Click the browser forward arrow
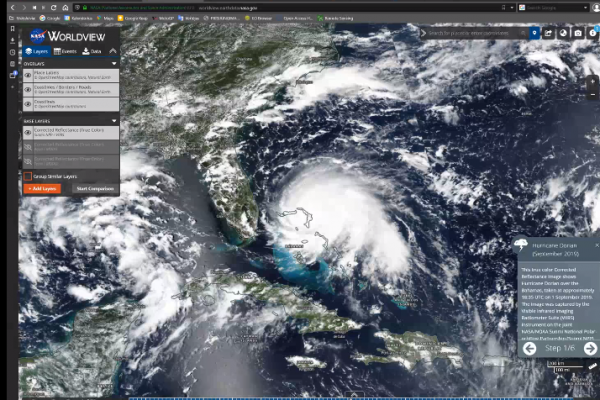Viewport: 600px width, 400px height. click(x=24, y=7)
